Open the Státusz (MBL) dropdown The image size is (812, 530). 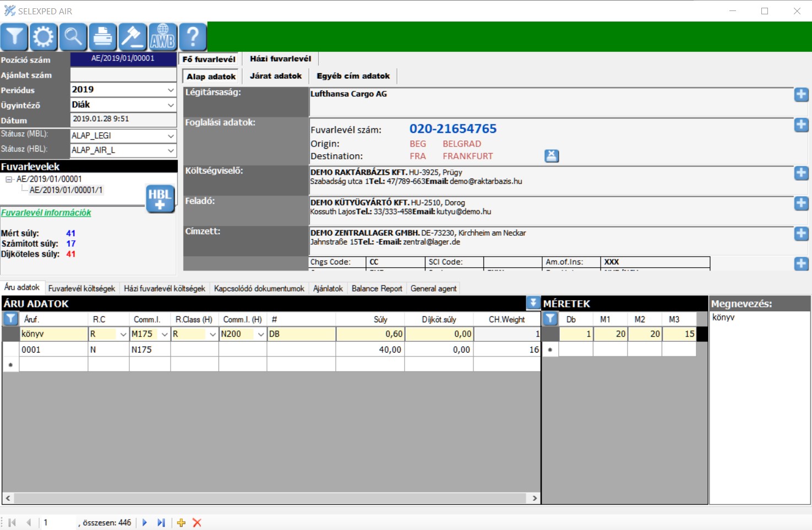point(171,136)
